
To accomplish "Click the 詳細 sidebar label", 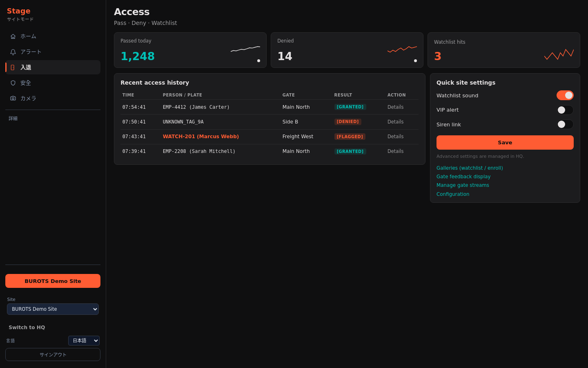I will [13, 119].
